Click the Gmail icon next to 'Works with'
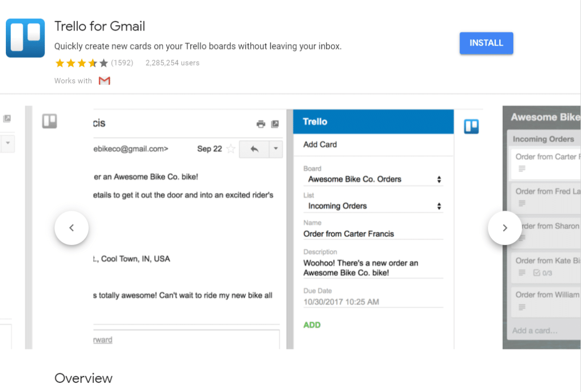 pos(104,81)
